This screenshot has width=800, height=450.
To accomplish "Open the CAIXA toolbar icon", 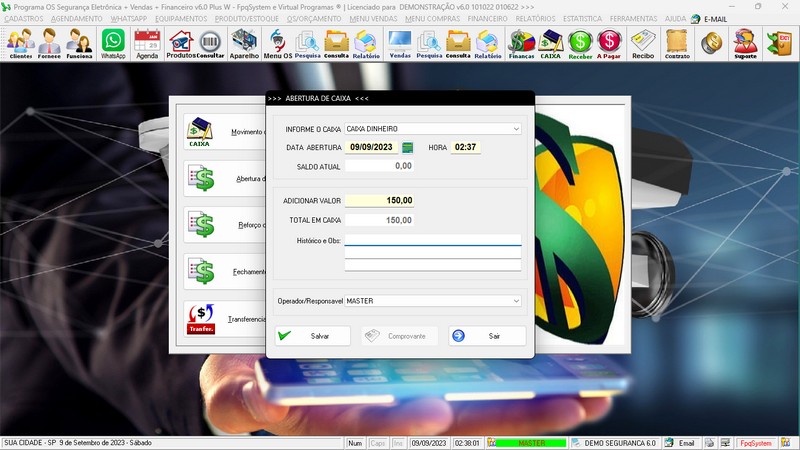I will (551, 44).
